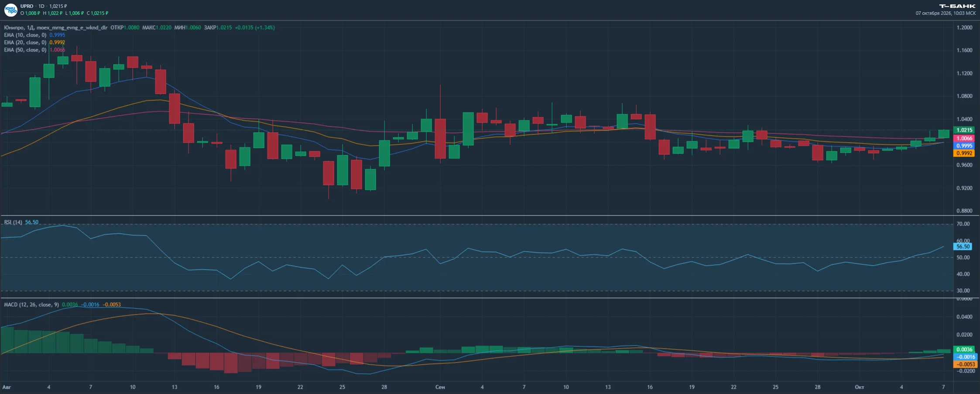The image size is (980, 394).
Task: Click the 1D timeframe label
Action: 41,6
